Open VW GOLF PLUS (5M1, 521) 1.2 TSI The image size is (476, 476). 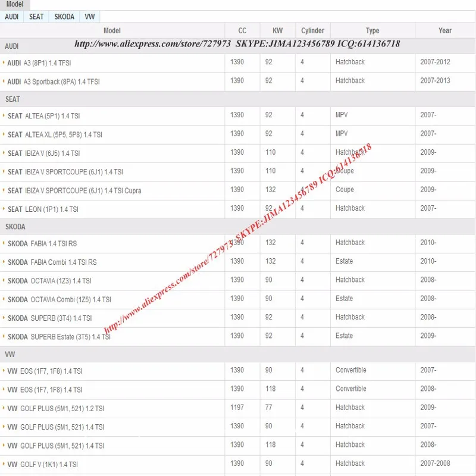pos(55,409)
